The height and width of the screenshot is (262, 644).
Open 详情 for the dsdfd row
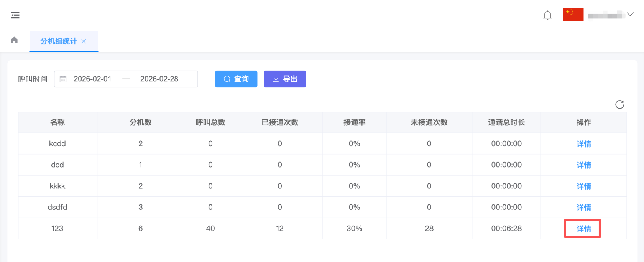pyautogui.click(x=583, y=208)
